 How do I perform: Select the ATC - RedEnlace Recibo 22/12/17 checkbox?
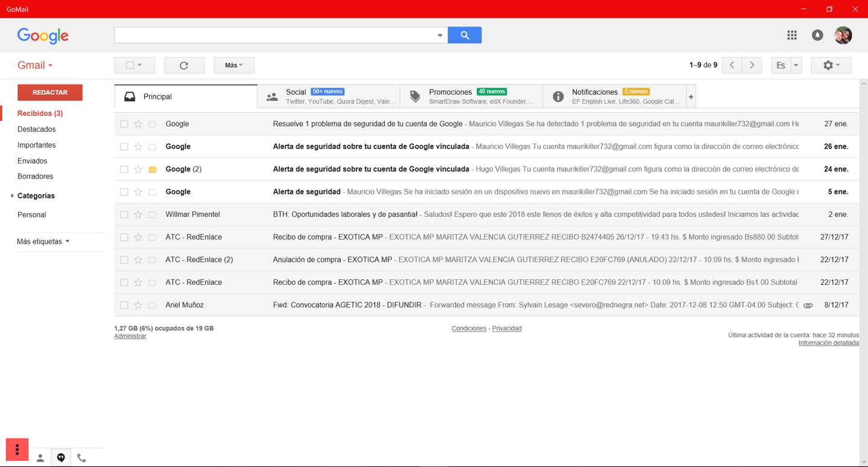point(124,282)
